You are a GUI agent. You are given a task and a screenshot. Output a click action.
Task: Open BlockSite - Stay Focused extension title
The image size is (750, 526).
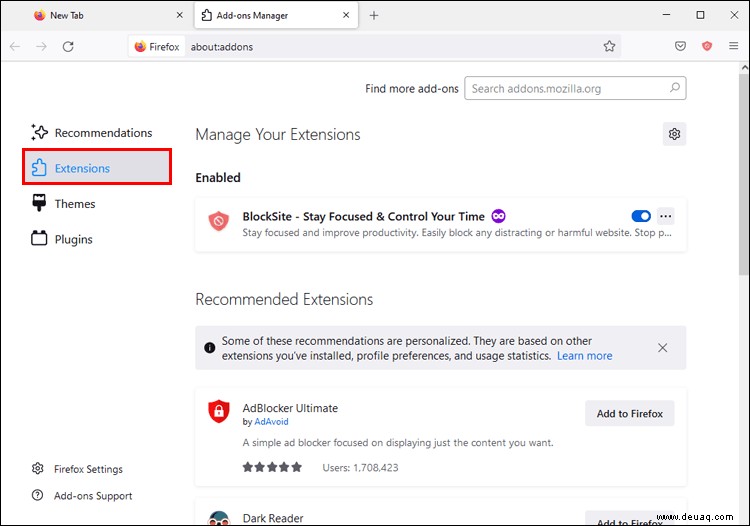coord(364,217)
